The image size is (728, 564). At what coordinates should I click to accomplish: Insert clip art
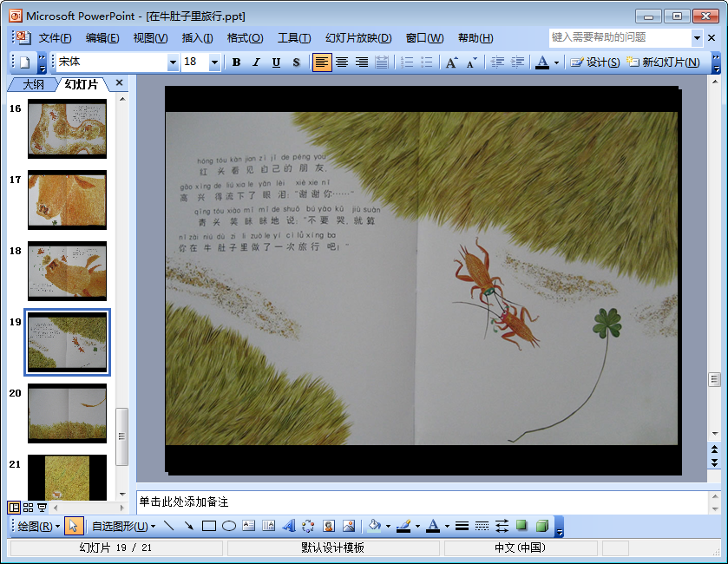click(x=329, y=526)
